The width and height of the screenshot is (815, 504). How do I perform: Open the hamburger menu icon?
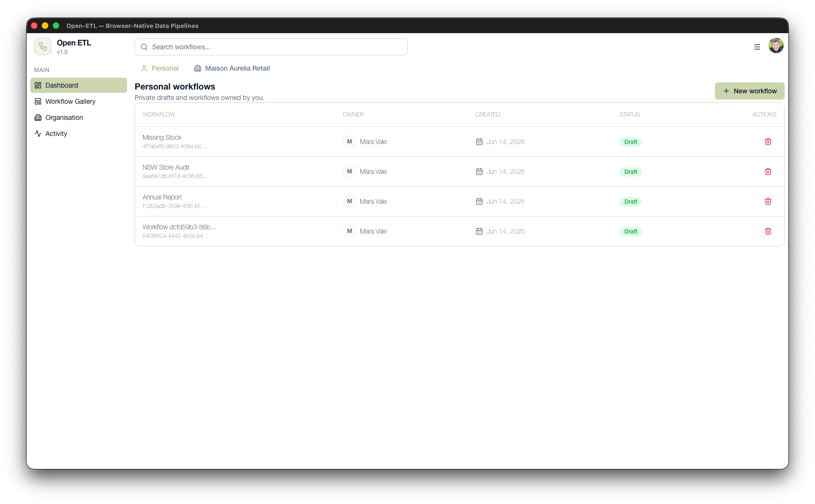pyautogui.click(x=757, y=47)
